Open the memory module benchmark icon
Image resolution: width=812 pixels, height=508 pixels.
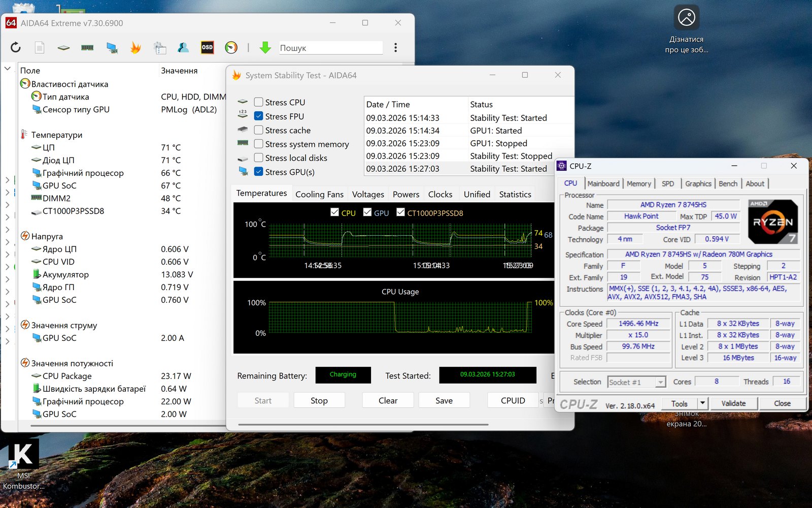tap(87, 48)
